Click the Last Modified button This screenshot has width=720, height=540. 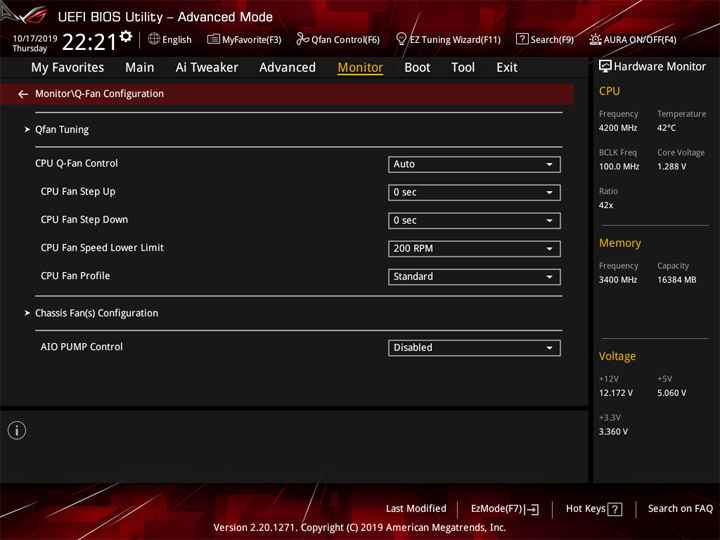tap(416, 509)
